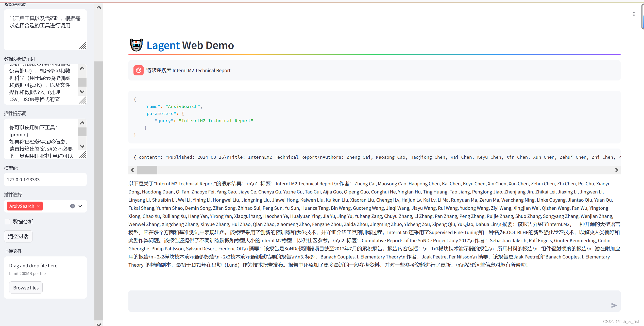This screenshot has width=644, height=326.
Task: Enable ArxivSearch plugin checkbox
Action: tap(23, 206)
